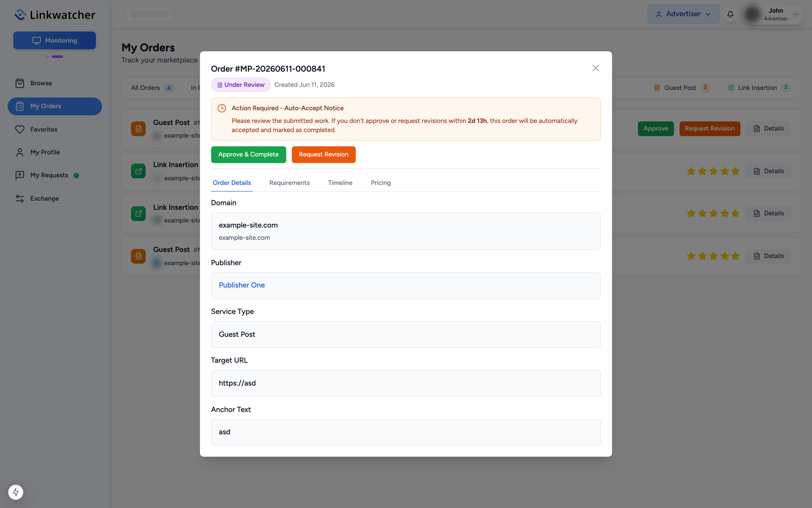Viewport: 812px width, 508px height.
Task: Click the lightning bolt floating button
Action: tap(16, 492)
